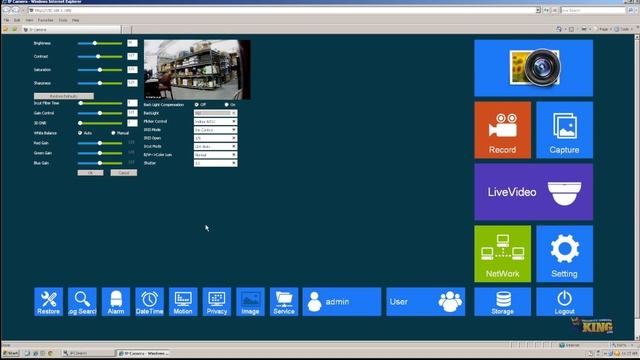Screen dimensions: 640x360
Task: Select the IP Camera browser tab
Action: 71,29
